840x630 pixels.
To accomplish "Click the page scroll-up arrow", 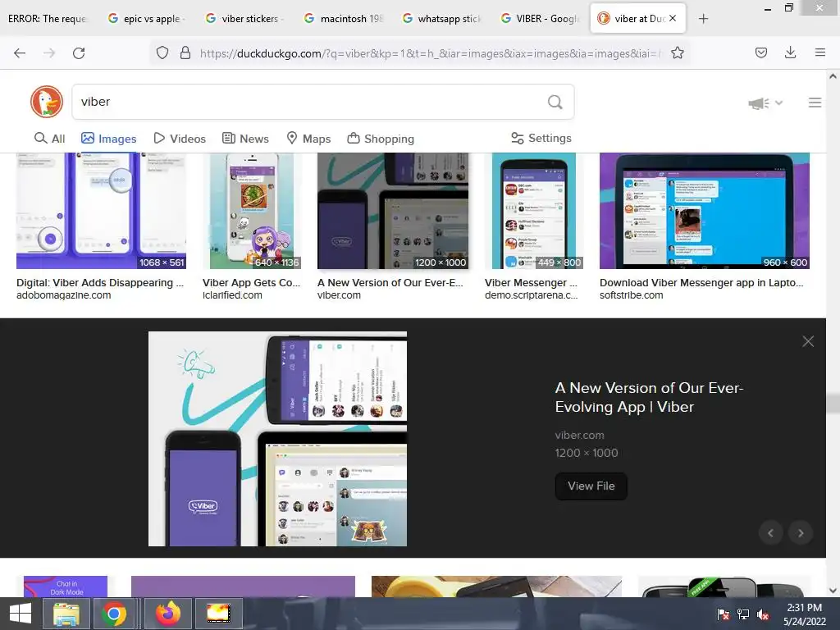I will (x=833, y=76).
